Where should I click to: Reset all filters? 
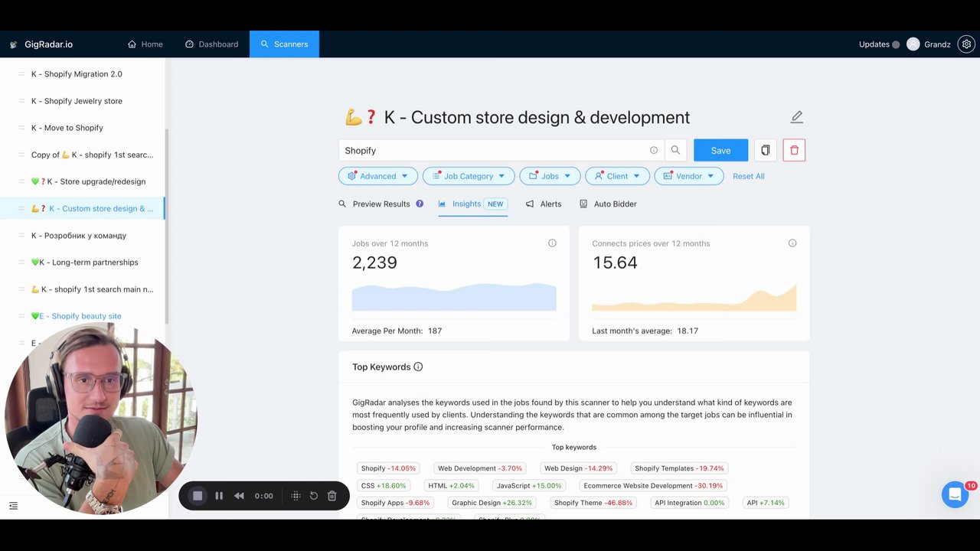(749, 176)
